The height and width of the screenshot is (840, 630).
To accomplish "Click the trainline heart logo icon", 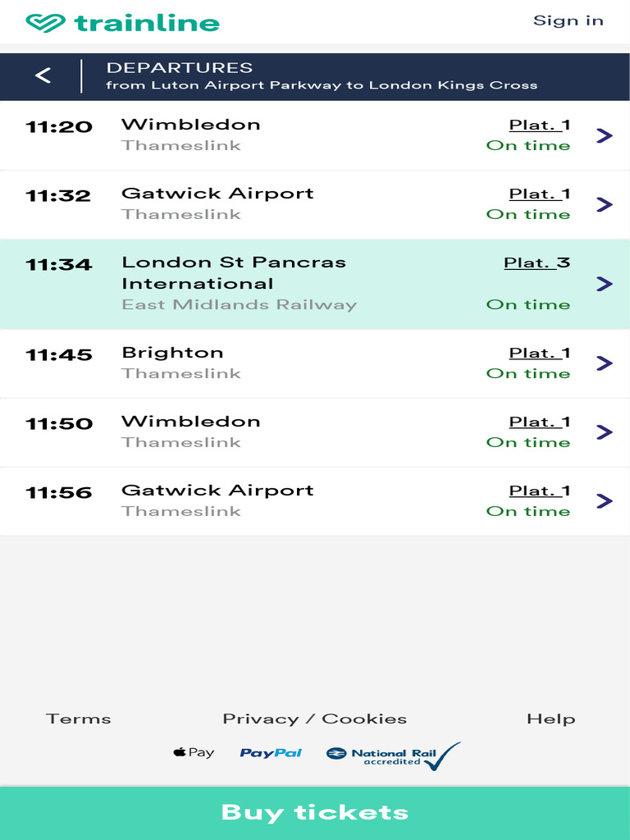I will click(46, 23).
